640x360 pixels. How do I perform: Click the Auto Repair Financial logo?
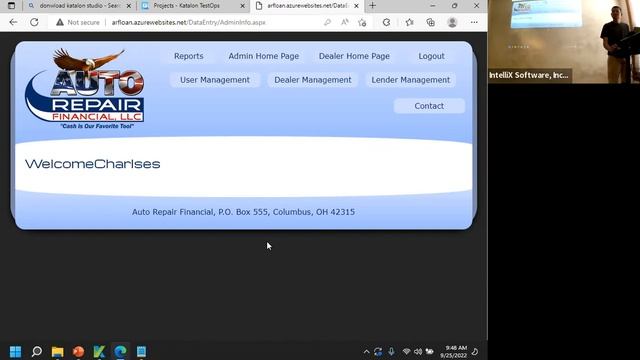pos(84,89)
